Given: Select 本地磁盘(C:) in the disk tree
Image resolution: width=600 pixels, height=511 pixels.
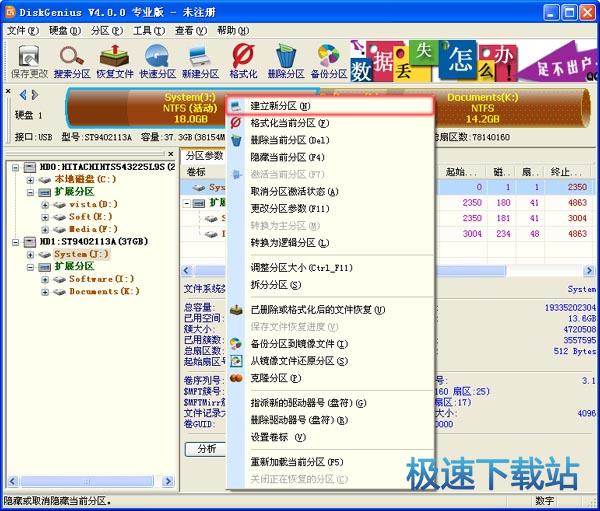Looking at the screenshot, I should click(85, 179).
